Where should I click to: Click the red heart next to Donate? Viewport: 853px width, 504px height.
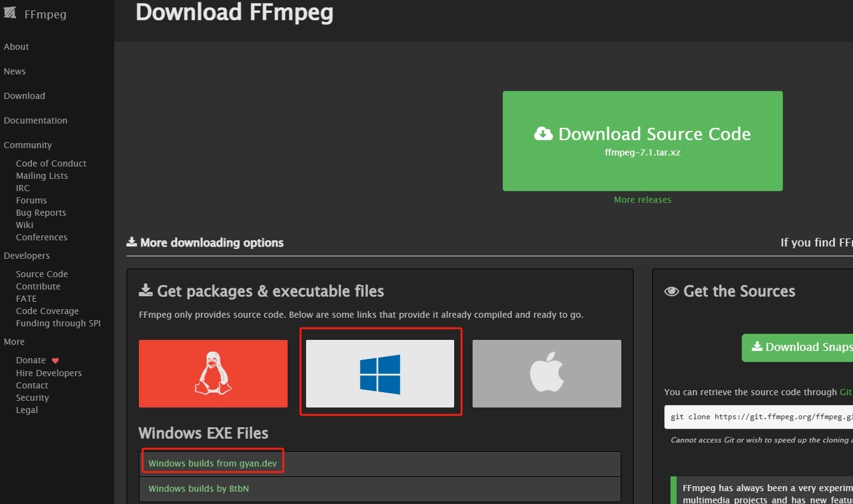click(55, 361)
